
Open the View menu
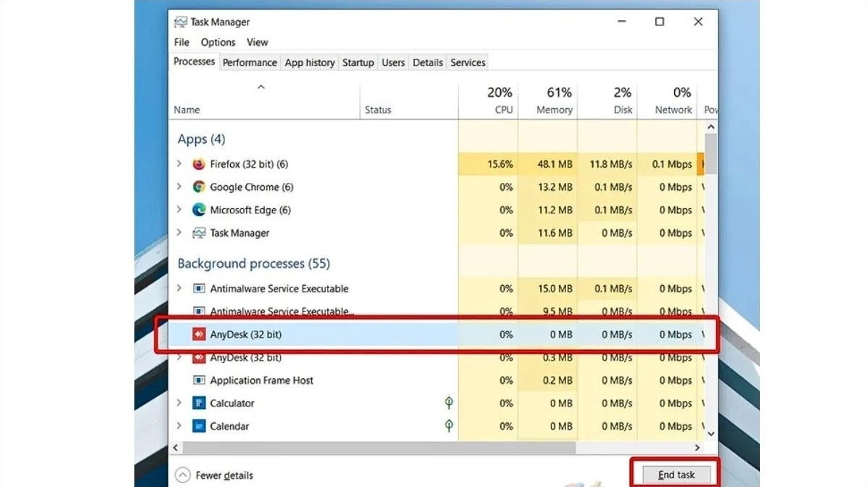(257, 42)
